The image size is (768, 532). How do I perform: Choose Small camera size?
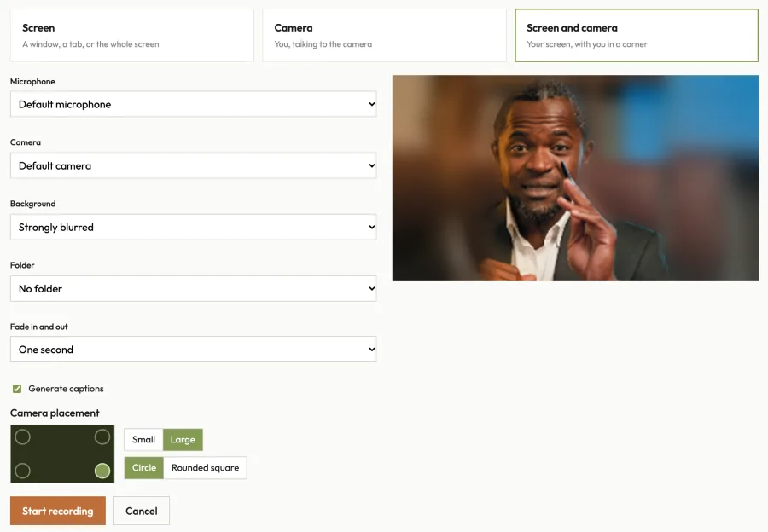tap(143, 440)
